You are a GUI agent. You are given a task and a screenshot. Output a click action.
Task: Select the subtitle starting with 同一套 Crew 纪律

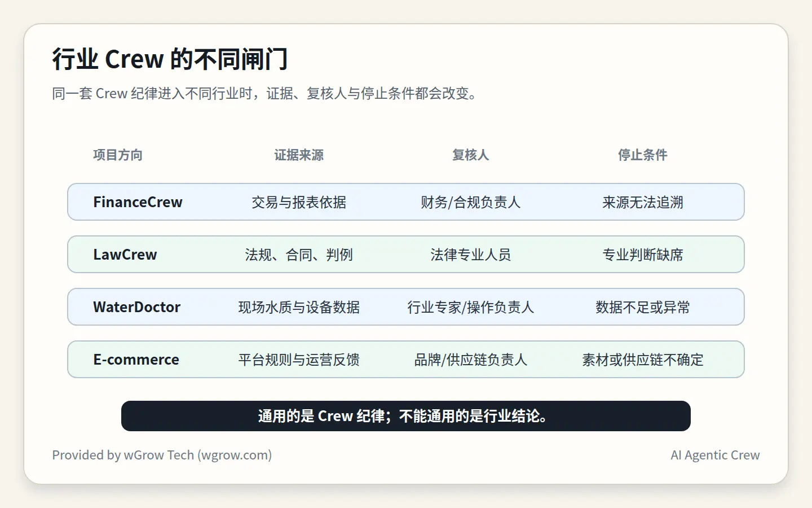click(266, 93)
